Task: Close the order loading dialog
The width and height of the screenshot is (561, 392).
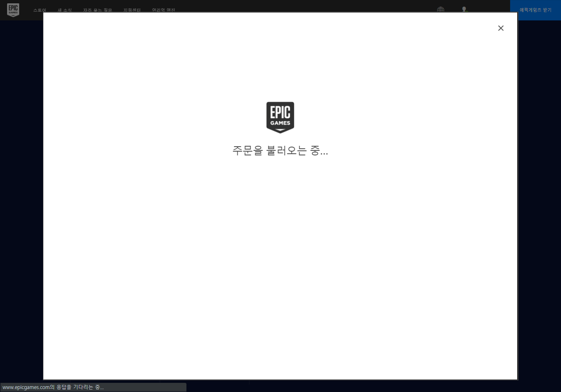Action: [x=501, y=28]
